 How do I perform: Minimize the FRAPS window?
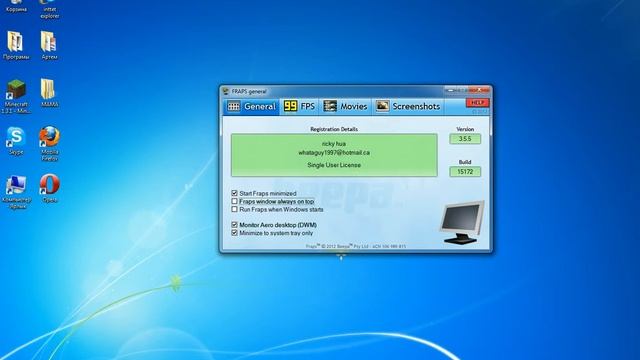(451, 90)
